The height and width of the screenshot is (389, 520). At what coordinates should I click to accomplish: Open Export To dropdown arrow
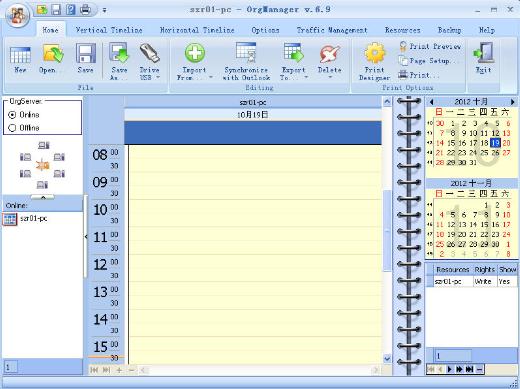point(306,77)
